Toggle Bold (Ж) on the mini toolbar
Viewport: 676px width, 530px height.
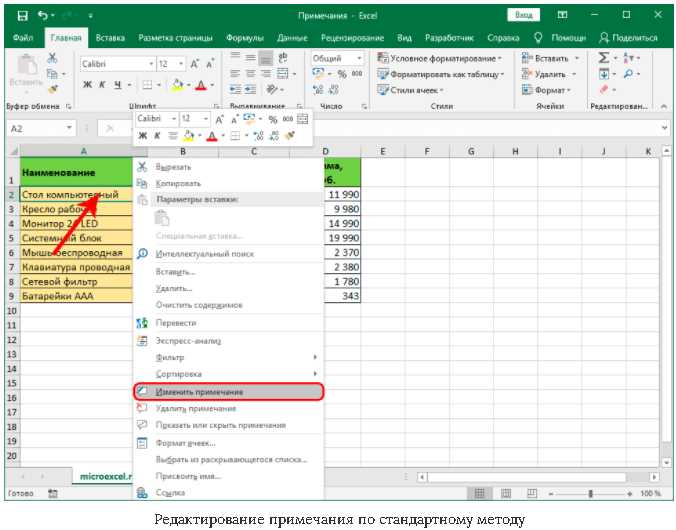(x=142, y=136)
